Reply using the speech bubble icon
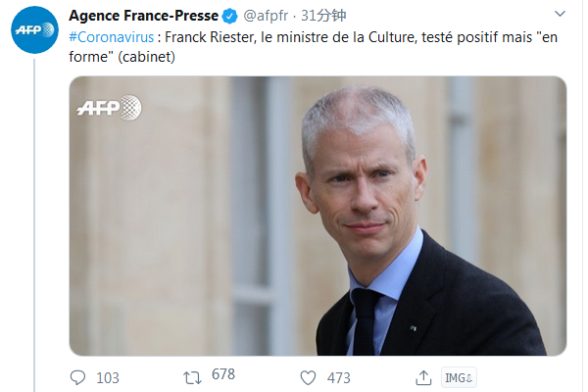The width and height of the screenshot is (588, 392). 77,377
